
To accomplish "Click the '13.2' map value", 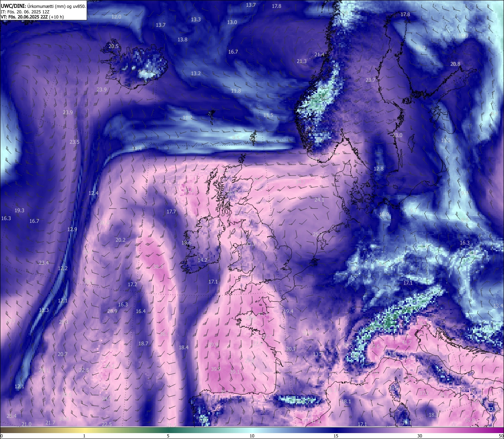I will 196,73.
